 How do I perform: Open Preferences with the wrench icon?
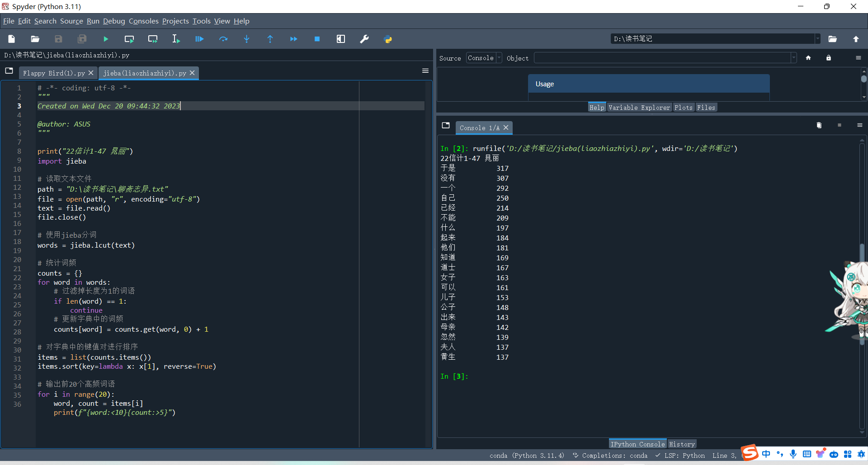(x=364, y=39)
